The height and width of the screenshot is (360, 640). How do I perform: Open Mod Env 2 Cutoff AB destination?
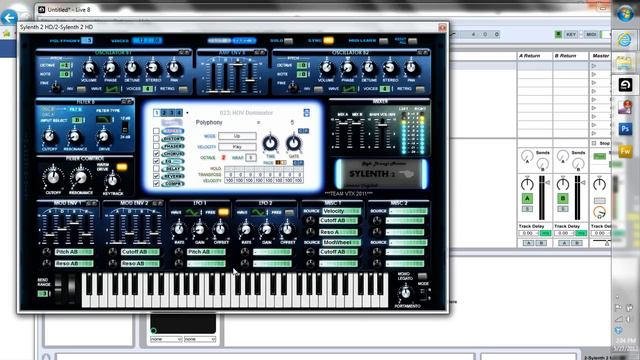tap(140, 252)
